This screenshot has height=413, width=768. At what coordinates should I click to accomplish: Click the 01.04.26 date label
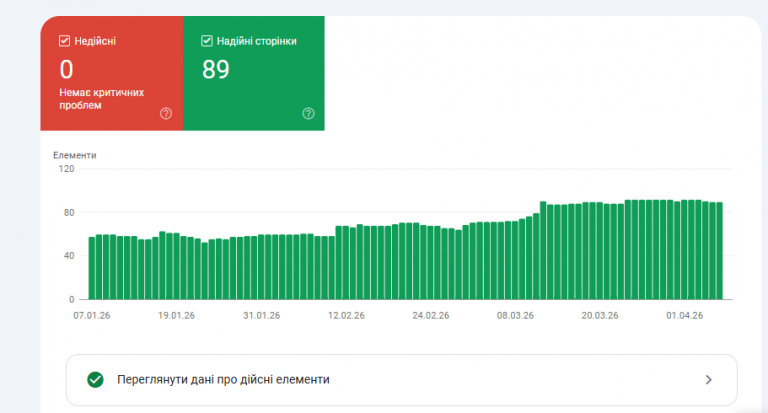tap(685, 316)
